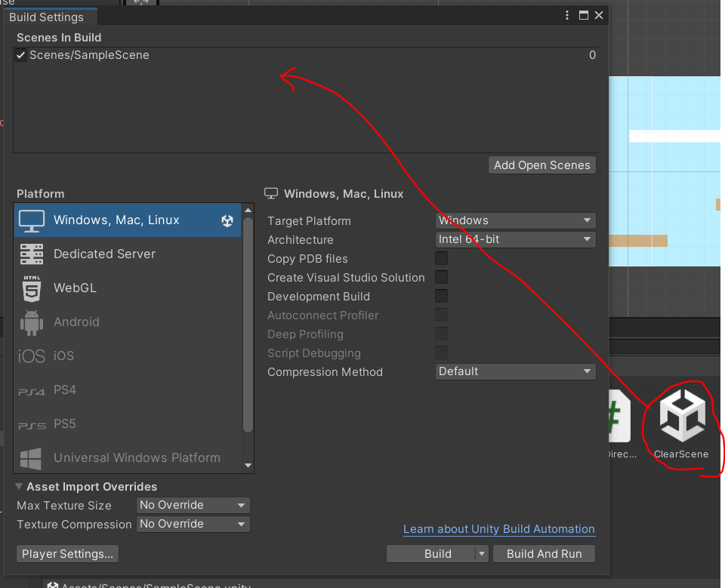
Task: Open Learn about Unity Build Automation link
Action: [x=499, y=529]
